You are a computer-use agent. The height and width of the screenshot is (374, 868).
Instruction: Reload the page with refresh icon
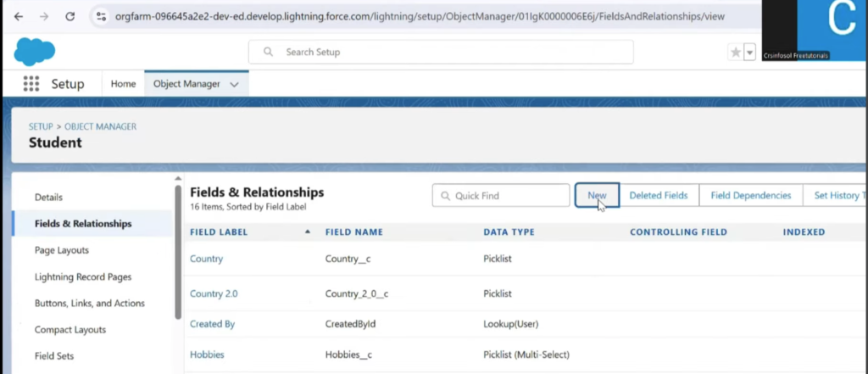tap(70, 16)
